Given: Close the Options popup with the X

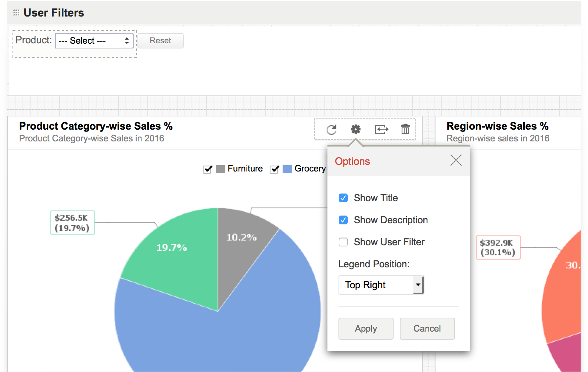Looking at the screenshot, I should [x=456, y=160].
